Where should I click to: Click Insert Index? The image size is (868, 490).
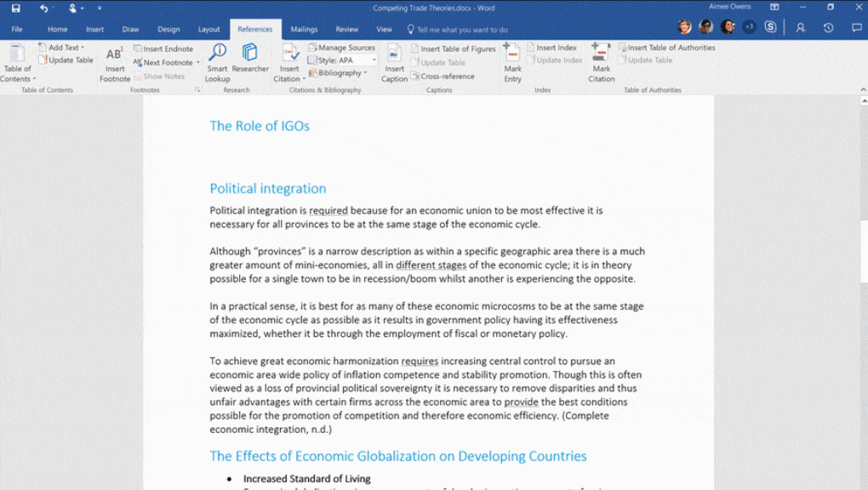point(552,48)
